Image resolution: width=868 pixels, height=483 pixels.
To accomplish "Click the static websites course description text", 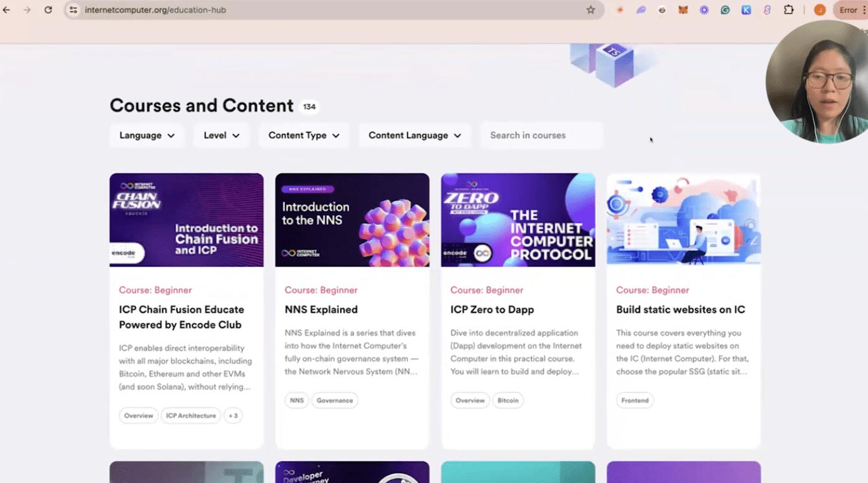I will click(682, 352).
